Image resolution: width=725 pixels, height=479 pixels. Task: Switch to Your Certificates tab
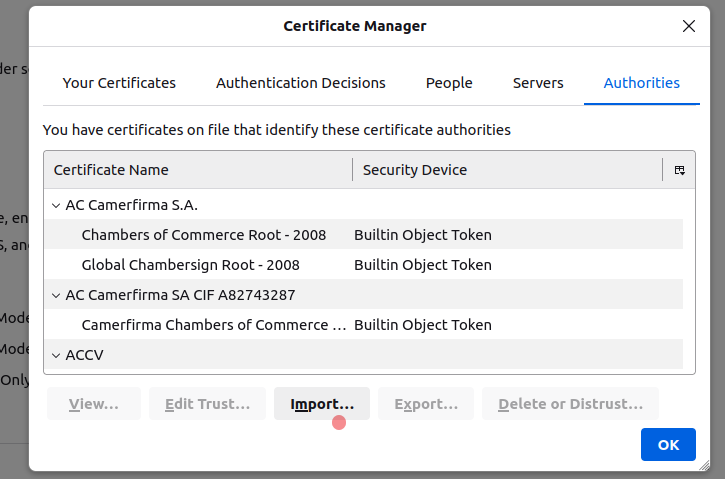pos(119,83)
